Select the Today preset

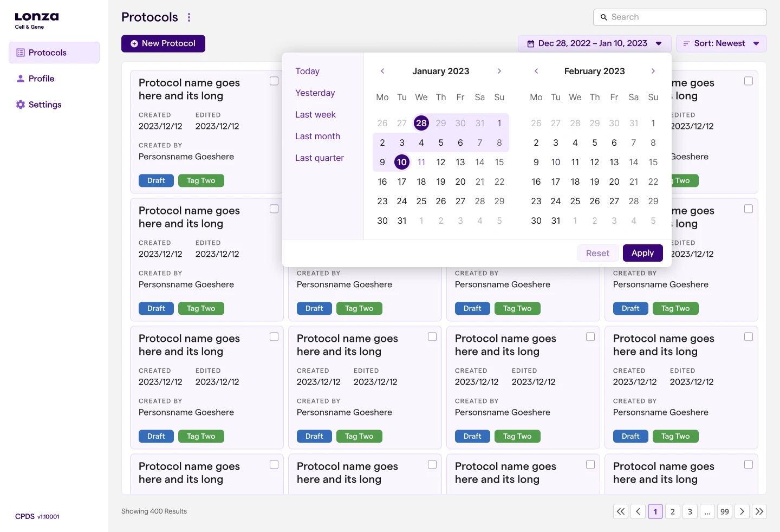tap(307, 72)
